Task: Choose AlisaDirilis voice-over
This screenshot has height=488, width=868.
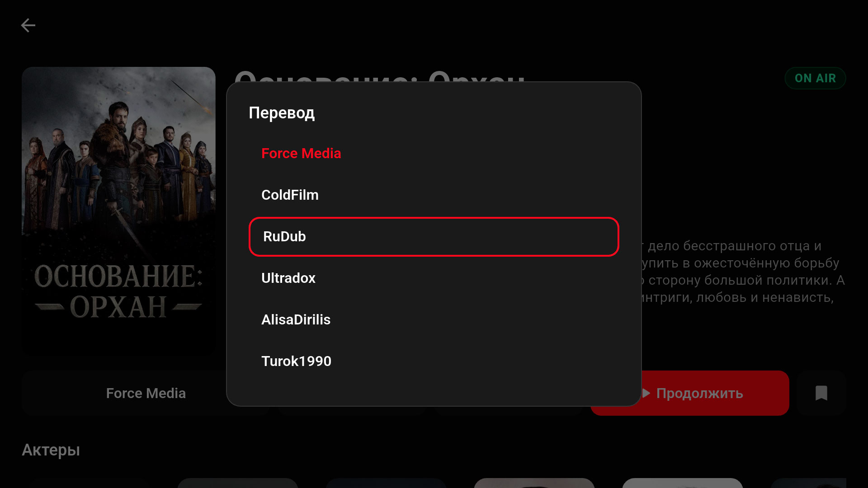Action: point(296,319)
